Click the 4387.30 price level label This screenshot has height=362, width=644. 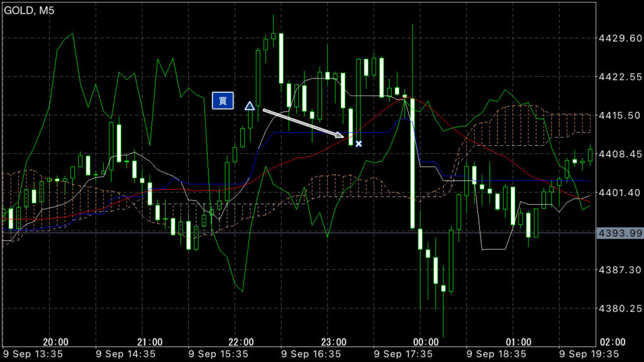tap(620, 270)
